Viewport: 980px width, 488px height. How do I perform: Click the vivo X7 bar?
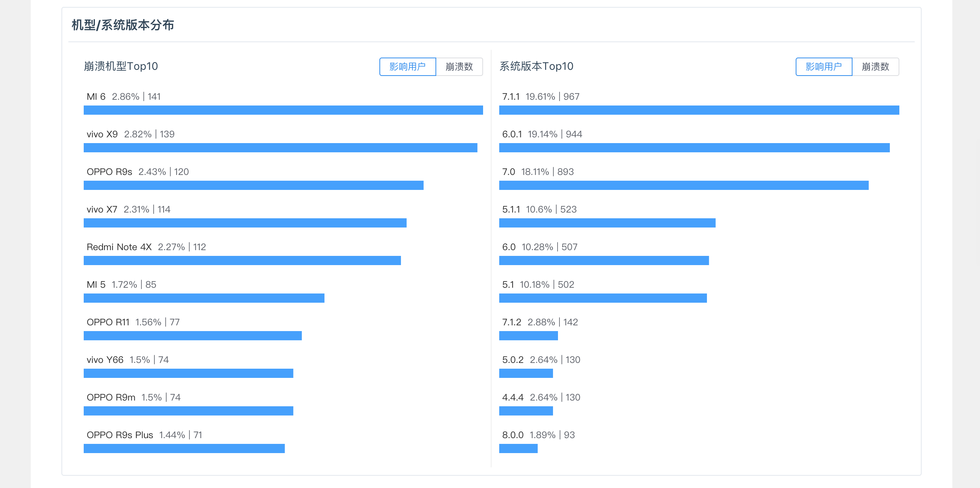pos(245,223)
